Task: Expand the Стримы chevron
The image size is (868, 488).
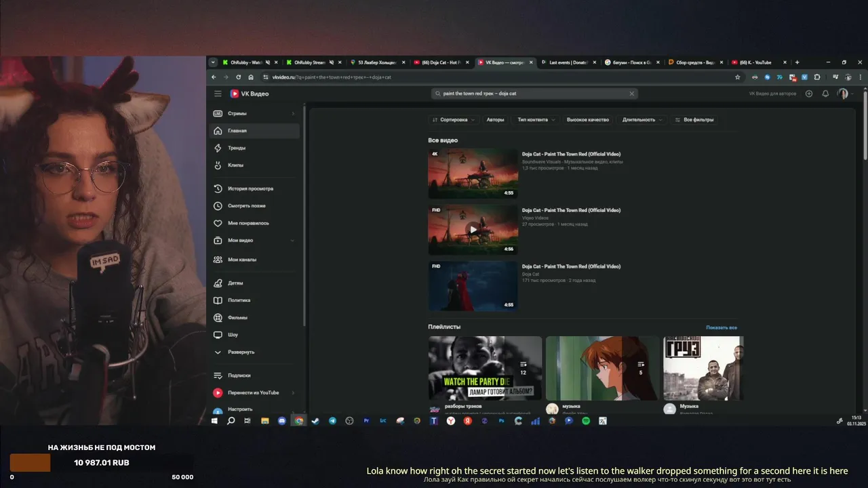Action: click(x=293, y=113)
